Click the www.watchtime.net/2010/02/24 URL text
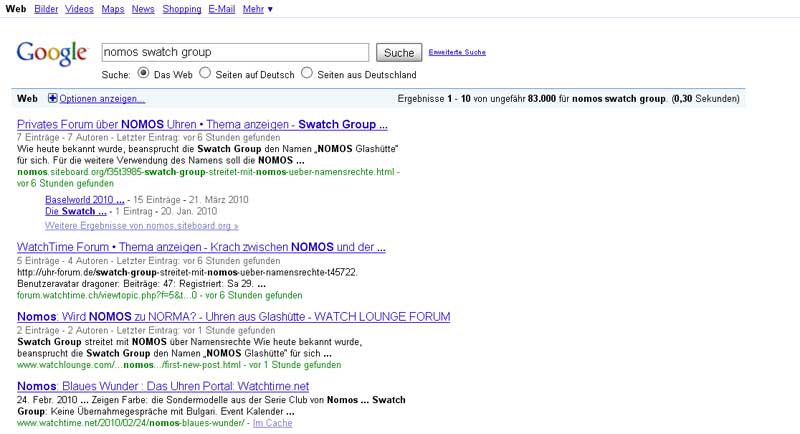This screenshot has width=800, height=434. point(131,423)
